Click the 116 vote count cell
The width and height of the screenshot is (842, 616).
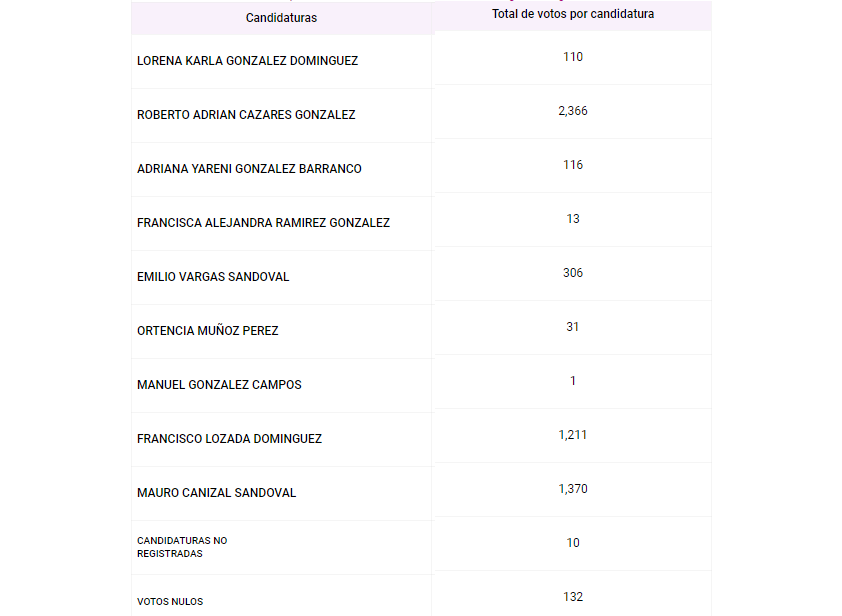tap(573, 165)
